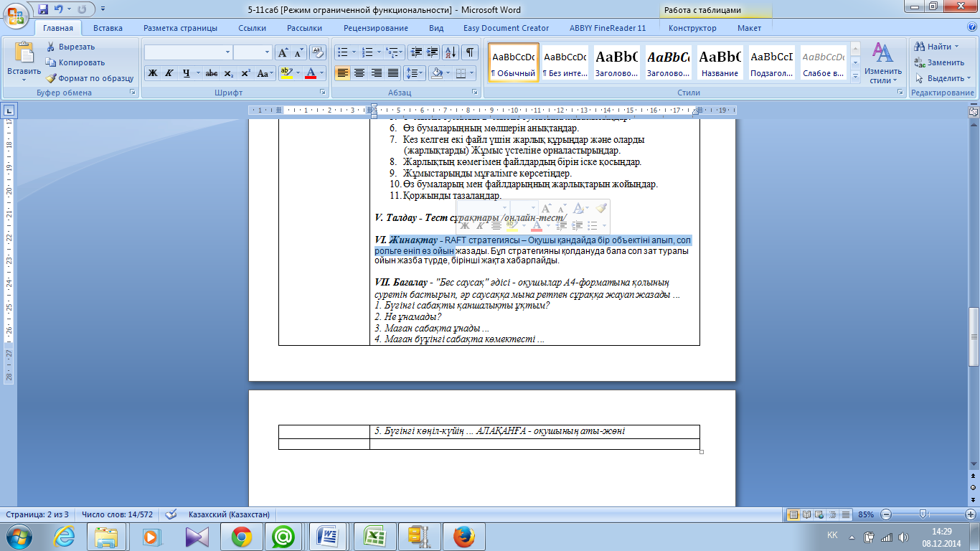Apply red font color
980x551 pixels.
(310, 73)
